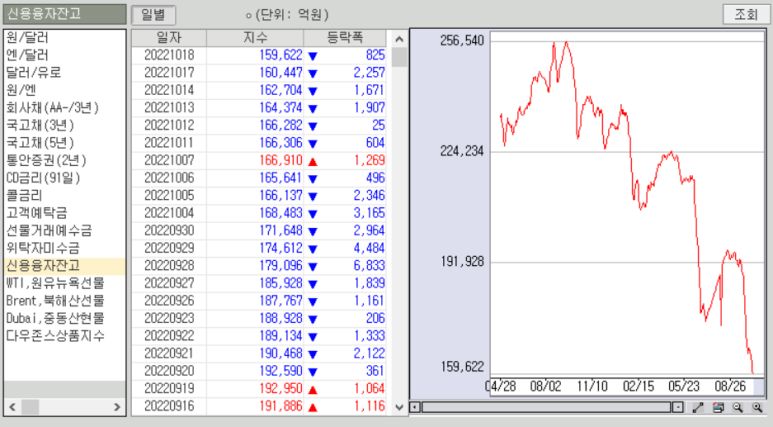773x427 pixels.
Task: Click change value 4,484 for 20220929
Action: pos(369,248)
